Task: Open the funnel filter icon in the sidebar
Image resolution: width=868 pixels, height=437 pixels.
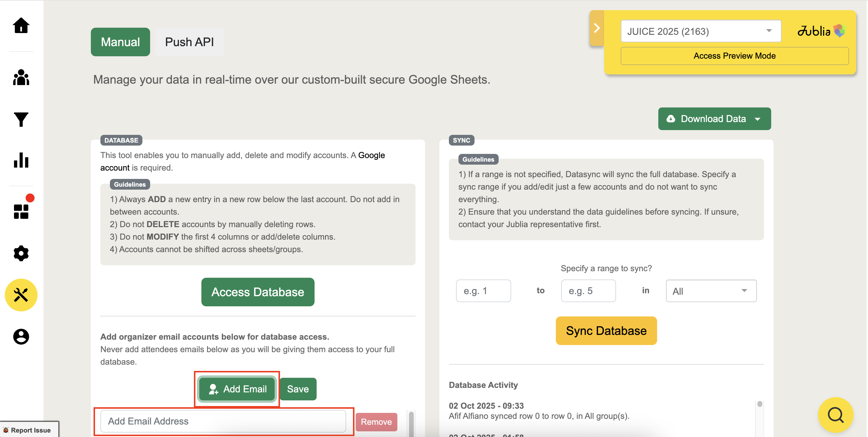Action: [x=21, y=119]
